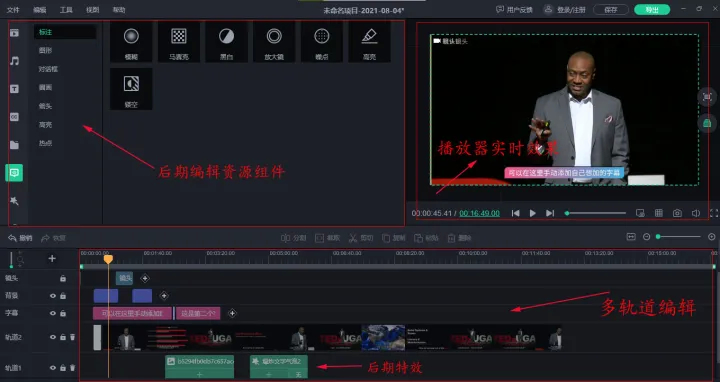The width and height of the screenshot is (720, 382).
Task: Toggle the lock on 轨道1 track
Action: coord(63,368)
